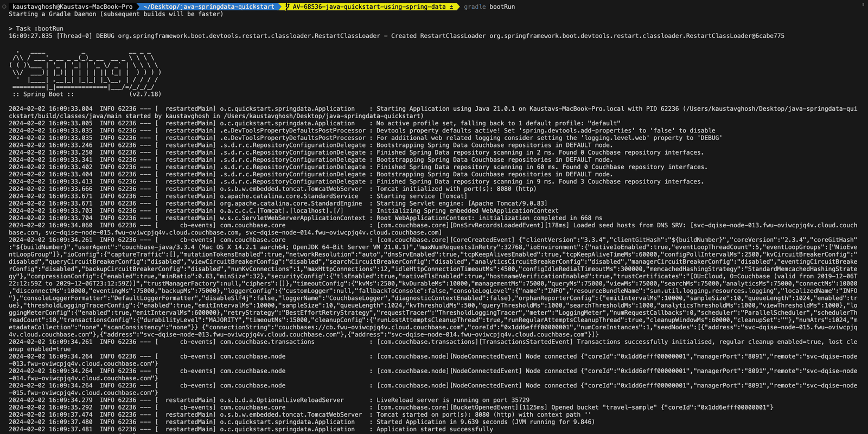Click 'Starting Servlet engine: [Apache Tomcat/9.0.83]'
The height and width of the screenshot is (434, 868).
(x=462, y=203)
